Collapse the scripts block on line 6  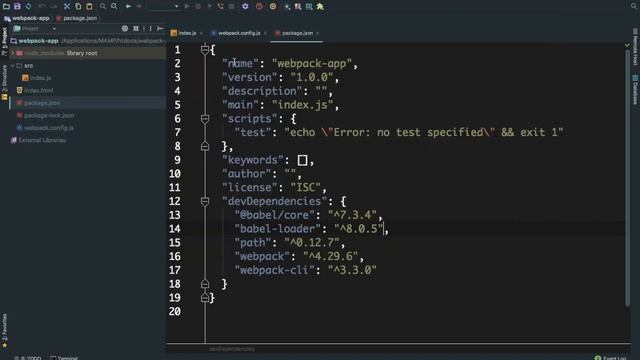(x=205, y=119)
